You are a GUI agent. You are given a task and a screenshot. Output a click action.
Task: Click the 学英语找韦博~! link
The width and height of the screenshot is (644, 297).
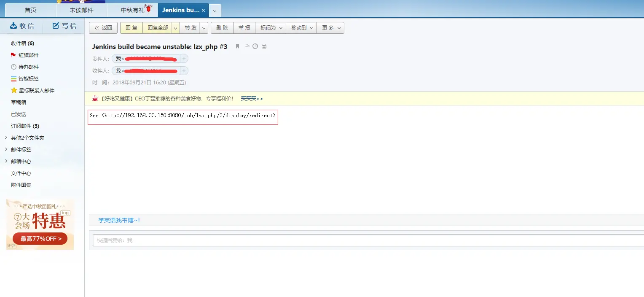119,220
